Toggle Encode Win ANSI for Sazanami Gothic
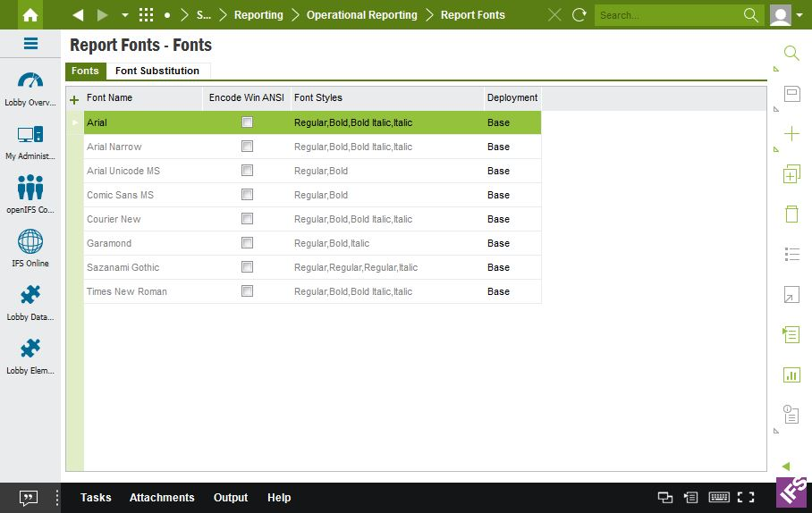Viewport: 812px width, 513px height. click(x=247, y=267)
